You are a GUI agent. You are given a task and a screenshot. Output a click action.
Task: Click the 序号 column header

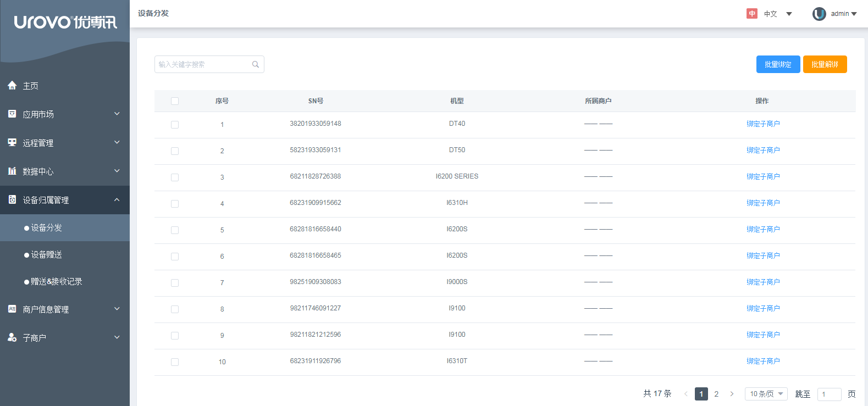pos(222,101)
